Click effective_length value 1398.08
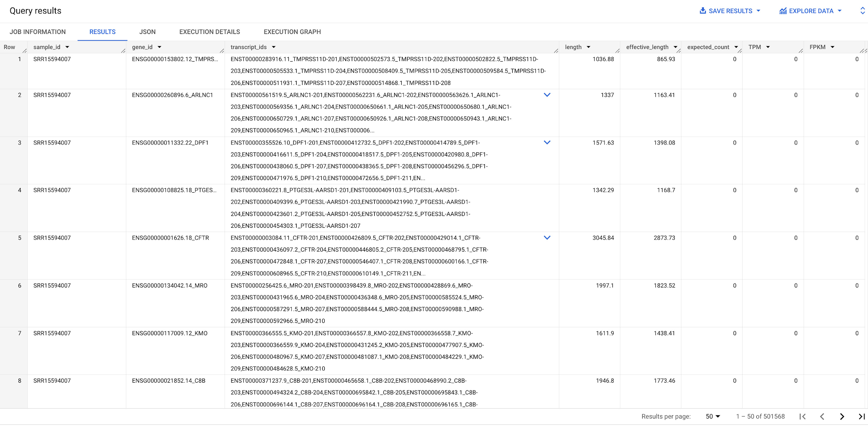The height and width of the screenshot is (426, 868). pyautogui.click(x=664, y=143)
